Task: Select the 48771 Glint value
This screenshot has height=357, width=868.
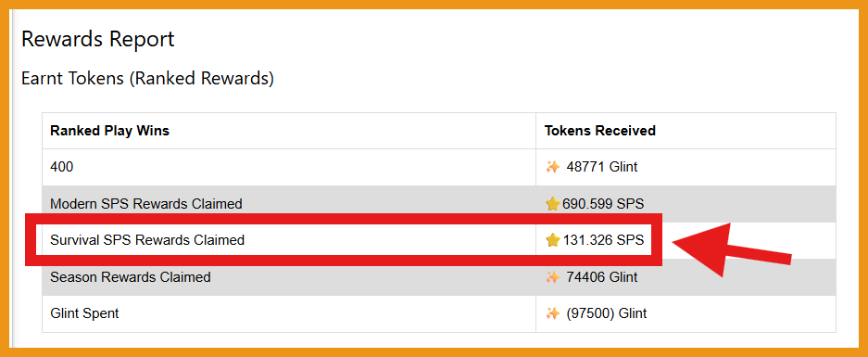Action: coord(602,167)
